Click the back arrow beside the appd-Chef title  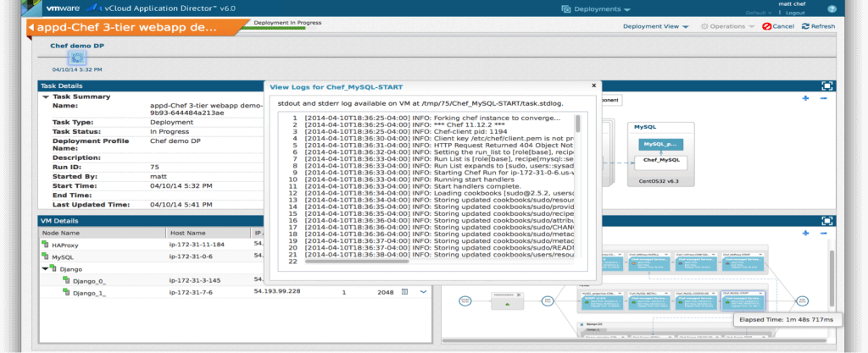pos(31,26)
